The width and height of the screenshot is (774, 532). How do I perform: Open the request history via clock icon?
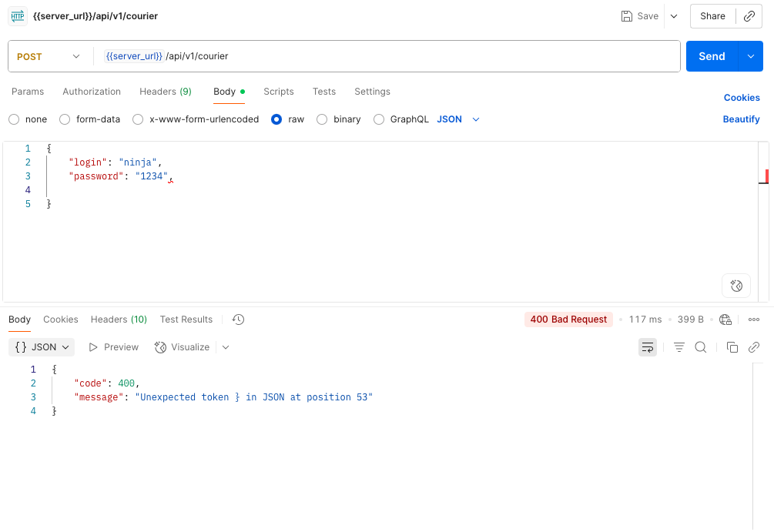point(238,319)
